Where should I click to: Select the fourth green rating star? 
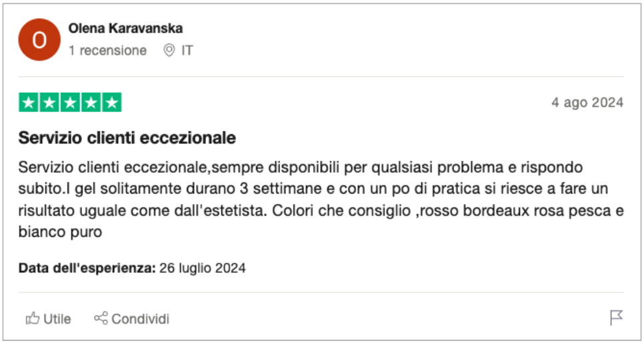[x=91, y=102]
